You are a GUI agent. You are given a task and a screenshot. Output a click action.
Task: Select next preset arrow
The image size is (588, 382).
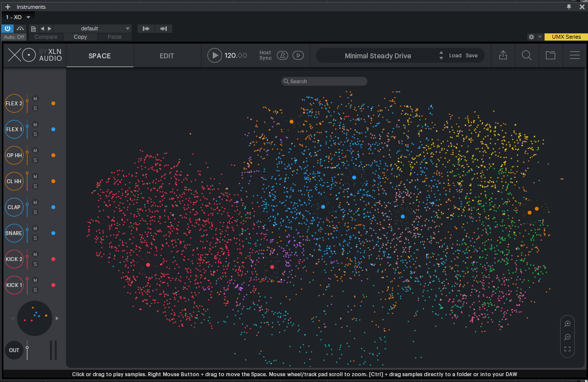[x=49, y=29]
